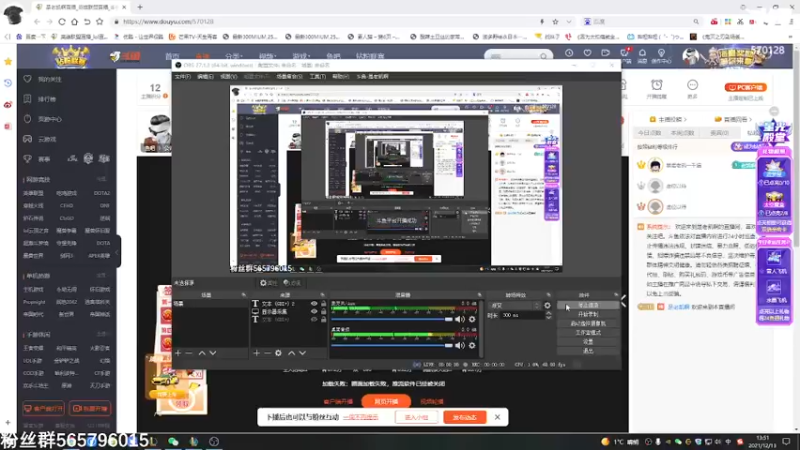This screenshot has height=450, width=800.
Task: Move source down in OBS sources list
Action: (303, 353)
